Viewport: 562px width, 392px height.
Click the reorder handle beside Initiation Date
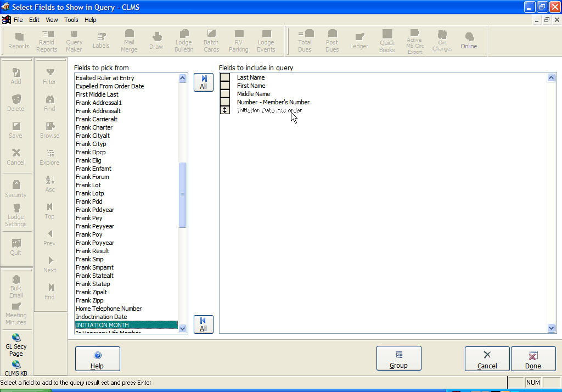(x=225, y=110)
